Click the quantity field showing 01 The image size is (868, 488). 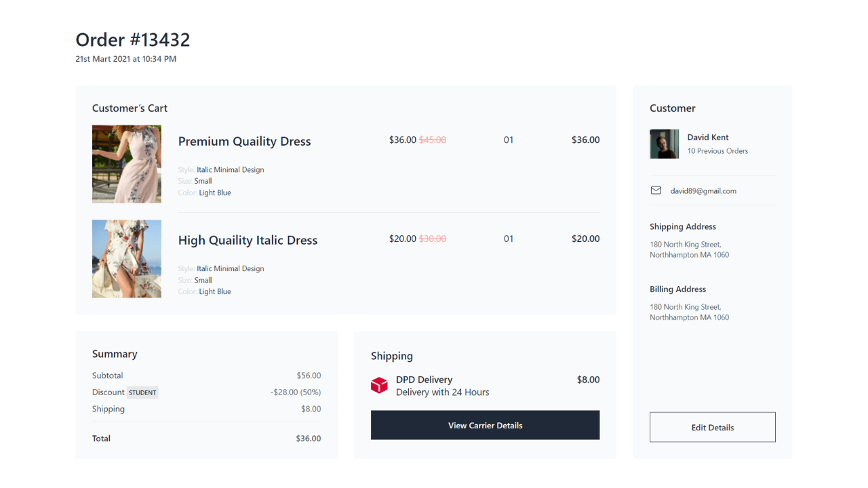[x=509, y=140]
